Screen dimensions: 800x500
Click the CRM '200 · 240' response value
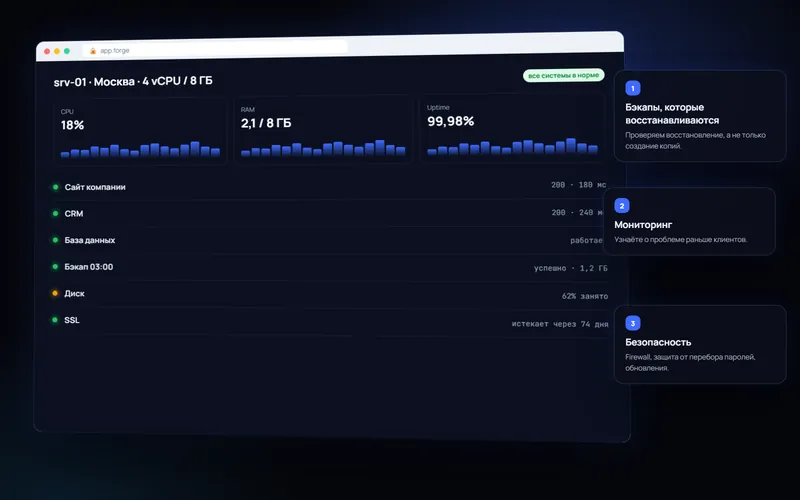point(577,212)
